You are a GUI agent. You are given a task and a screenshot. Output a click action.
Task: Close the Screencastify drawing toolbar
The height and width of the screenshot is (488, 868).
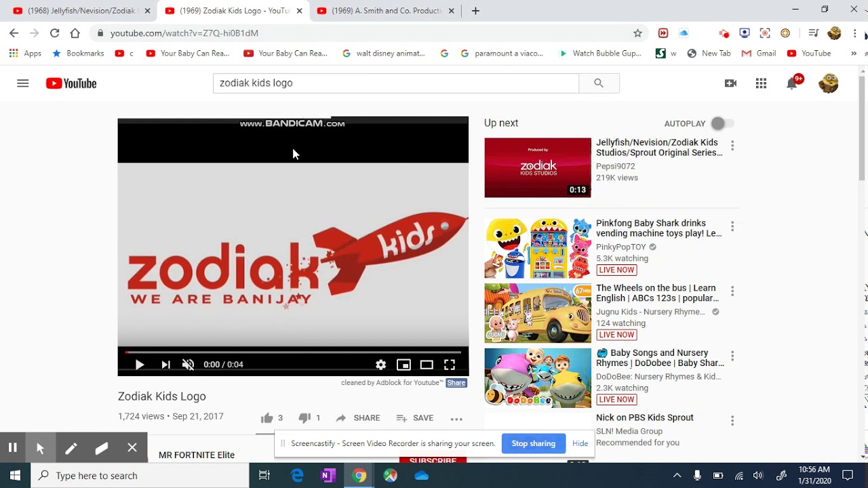(x=132, y=447)
